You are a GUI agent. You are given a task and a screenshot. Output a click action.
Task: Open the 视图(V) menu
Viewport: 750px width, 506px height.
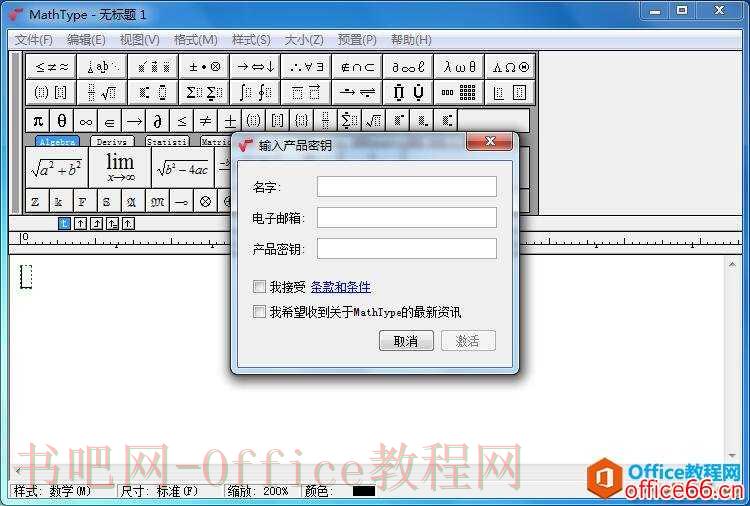click(x=139, y=39)
